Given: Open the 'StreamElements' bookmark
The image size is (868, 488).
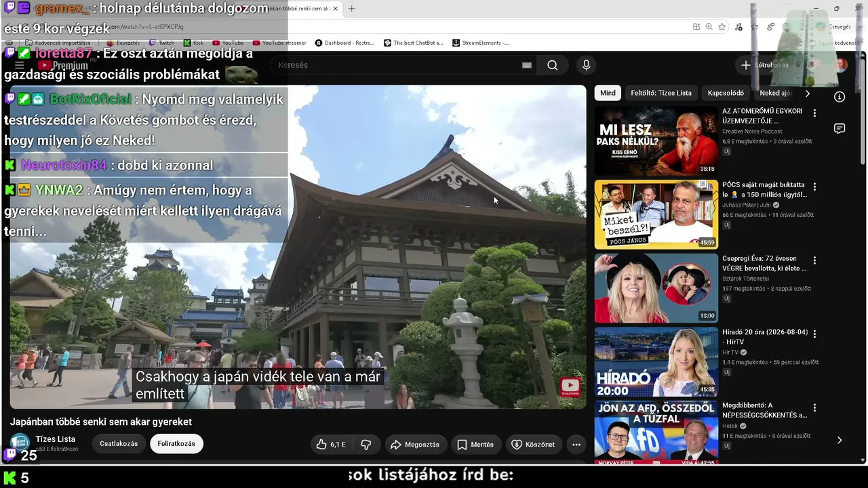Looking at the screenshot, I should click(480, 43).
